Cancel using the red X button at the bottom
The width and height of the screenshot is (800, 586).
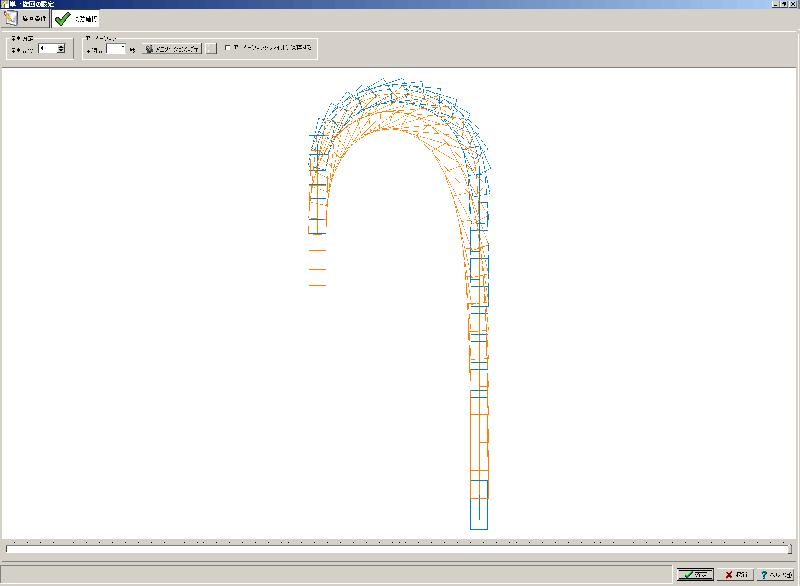point(735,575)
